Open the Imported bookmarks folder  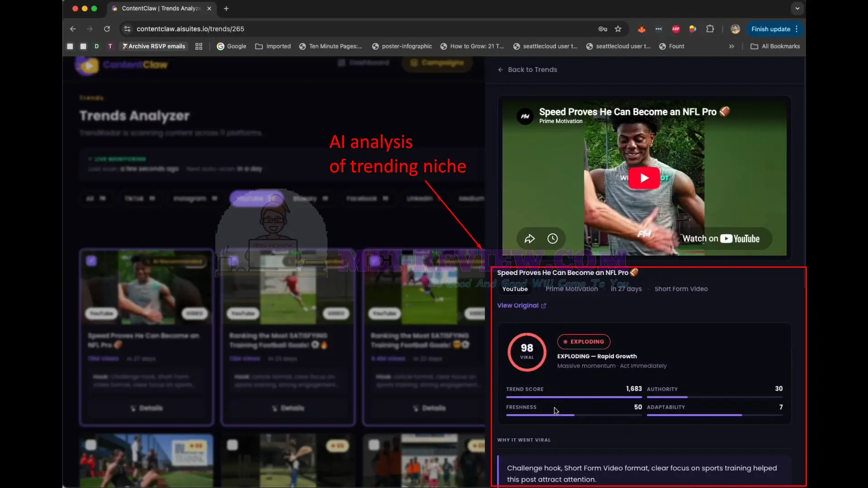point(273,46)
